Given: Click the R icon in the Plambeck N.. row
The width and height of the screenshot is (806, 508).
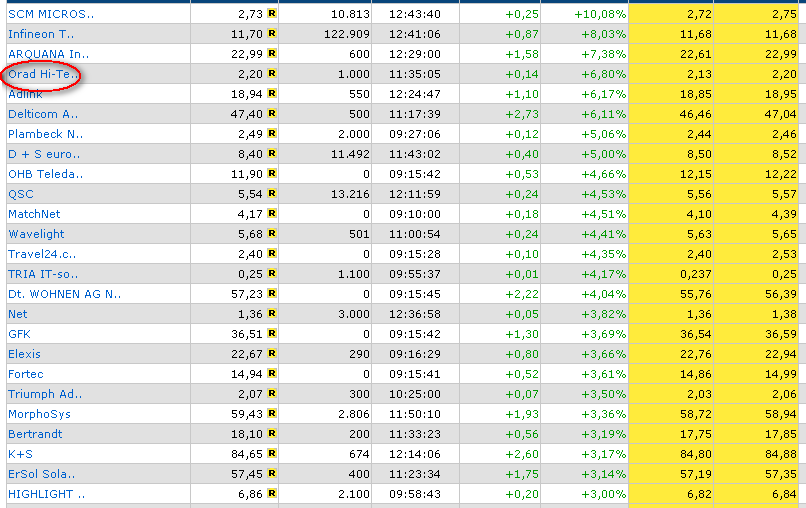Looking at the screenshot, I should coord(272,134).
